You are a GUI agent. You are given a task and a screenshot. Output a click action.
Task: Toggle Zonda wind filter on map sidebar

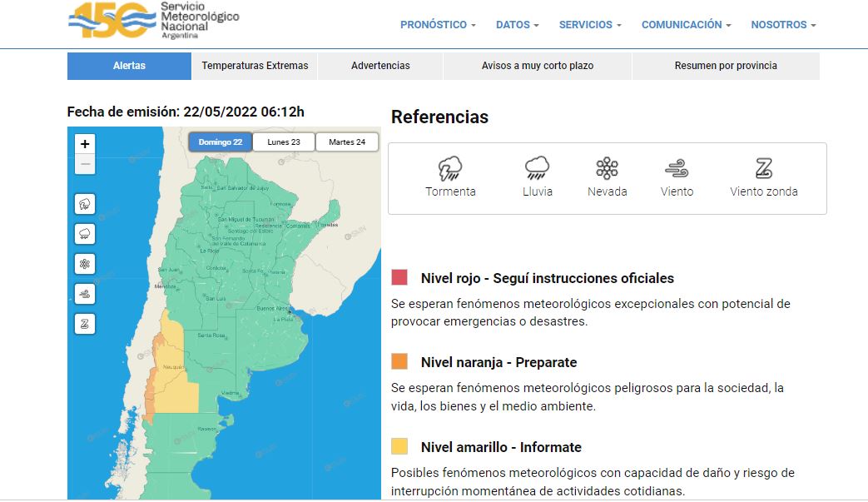pyautogui.click(x=85, y=324)
